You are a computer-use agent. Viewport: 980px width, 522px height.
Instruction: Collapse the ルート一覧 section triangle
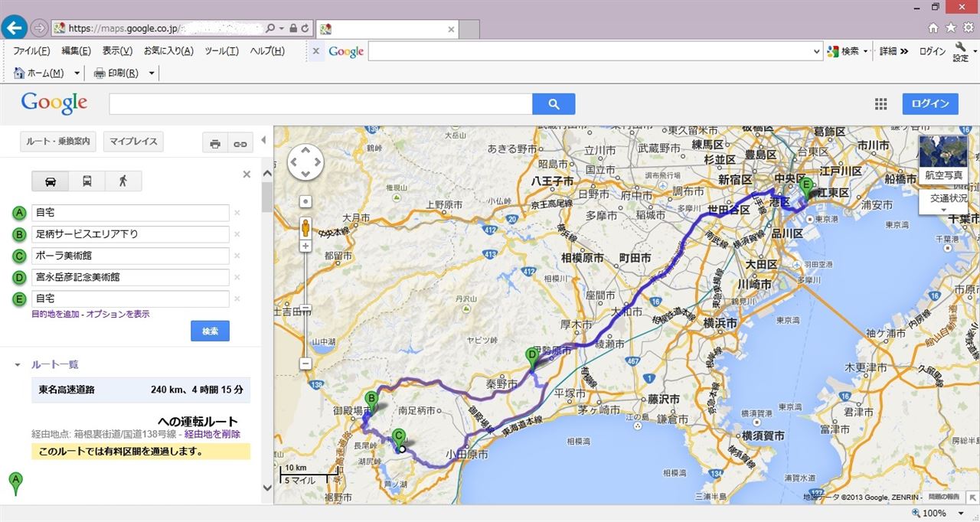click(18, 365)
